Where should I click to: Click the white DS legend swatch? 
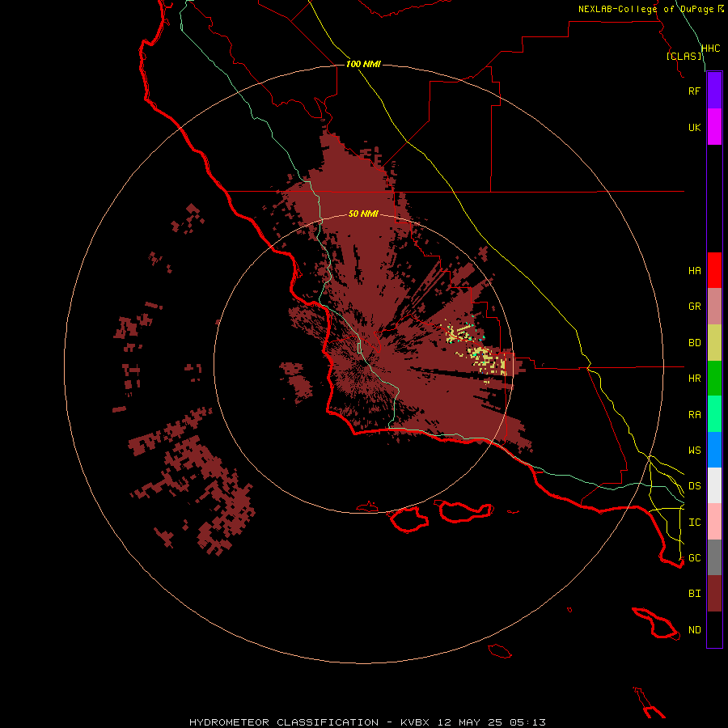[714, 485]
